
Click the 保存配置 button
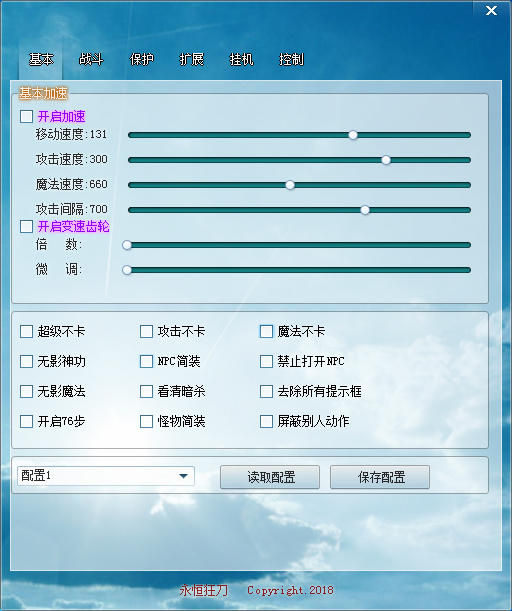pyautogui.click(x=380, y=477)
